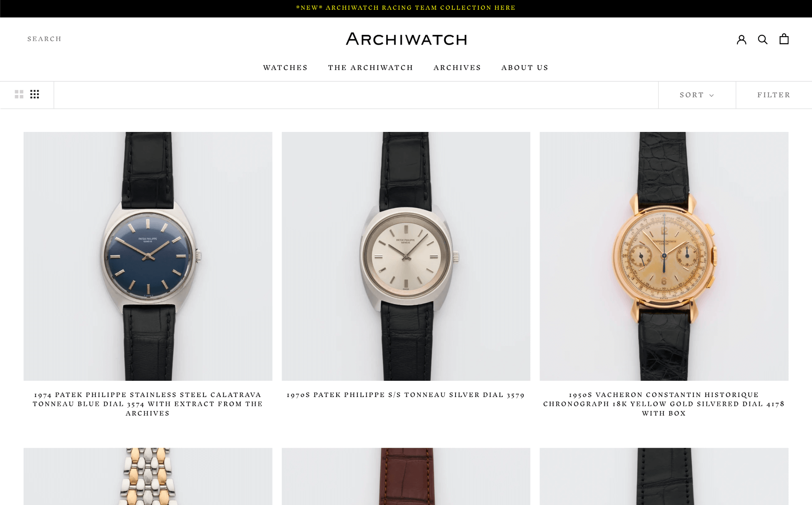
Task: Open the blue dial Patek Philippe watch image
Action: coord(148,256)
